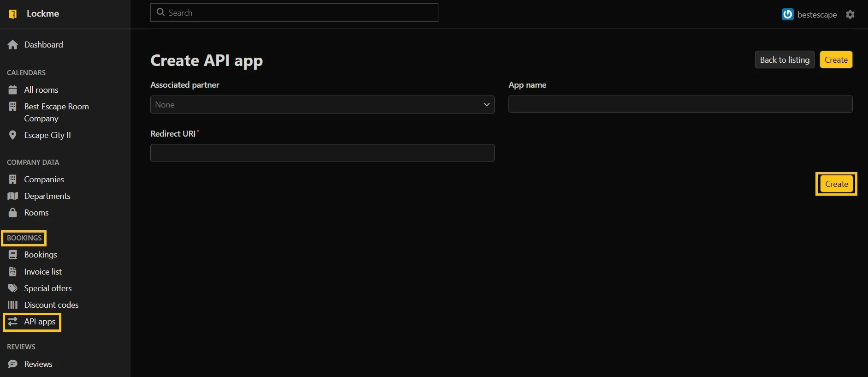This screenshot has width=868, height=377.
Task: Click the Rooms padlock icon
Action: click(x=13, y=213)
